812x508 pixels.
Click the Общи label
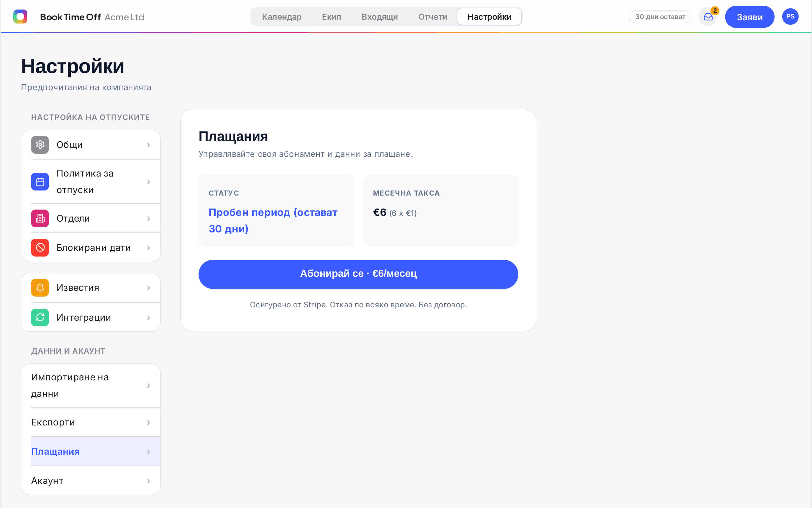(x=69, y=145)
